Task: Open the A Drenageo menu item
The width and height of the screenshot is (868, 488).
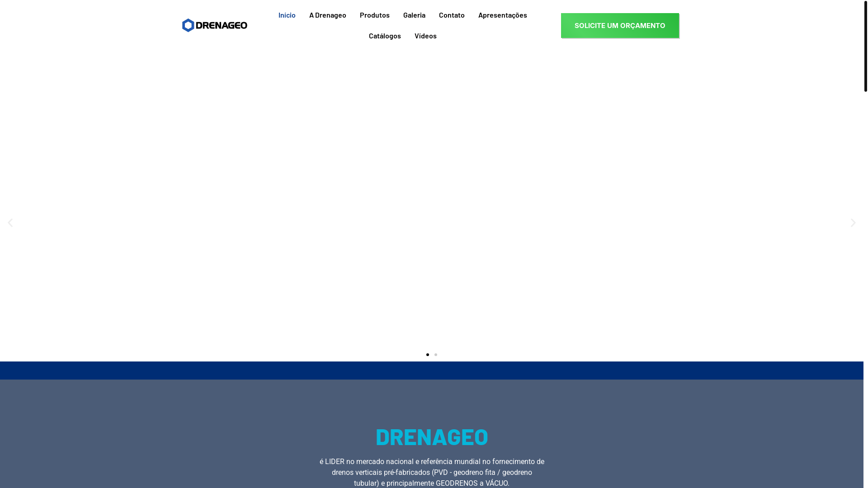Action: 328,15
